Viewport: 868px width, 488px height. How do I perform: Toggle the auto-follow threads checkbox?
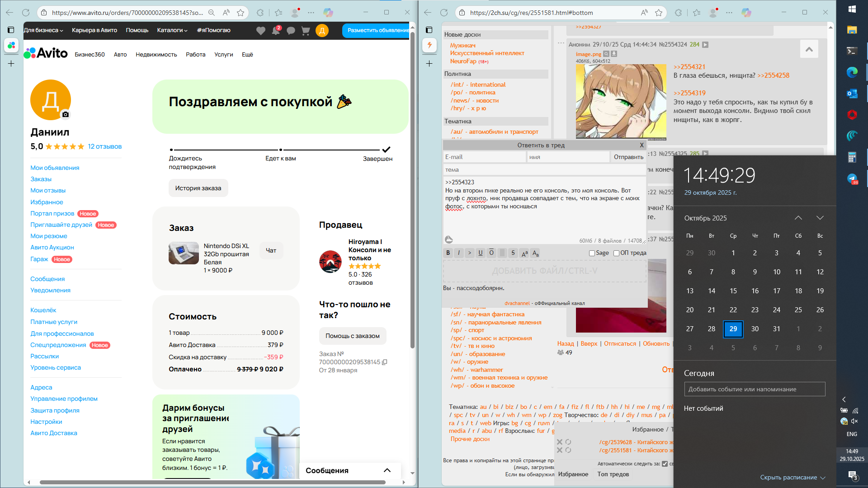point(665,464)
